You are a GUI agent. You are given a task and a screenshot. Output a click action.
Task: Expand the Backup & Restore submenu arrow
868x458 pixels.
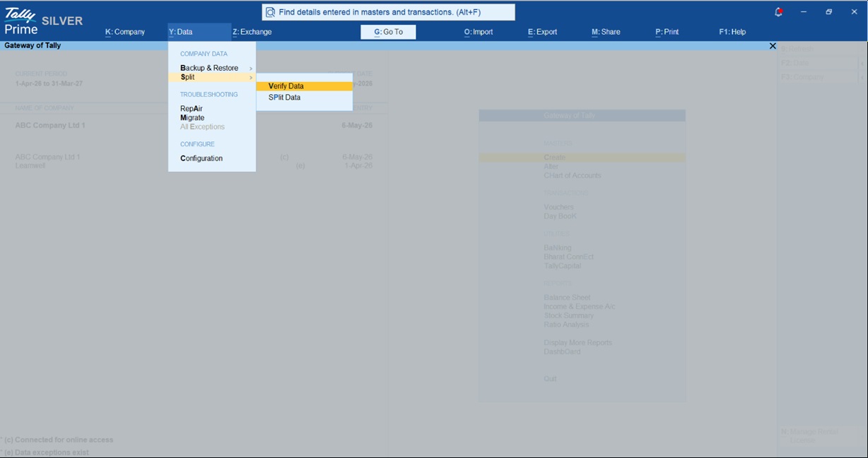point(251,69)
